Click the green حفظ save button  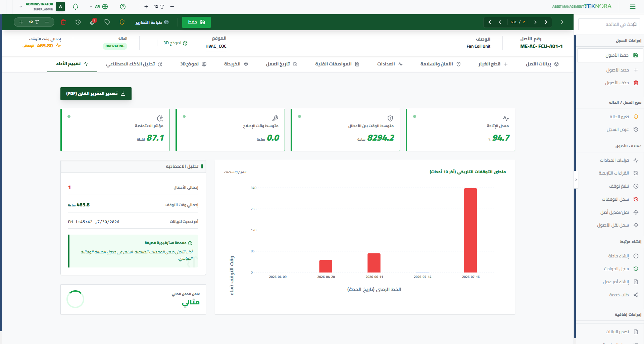[x=196, y=22]
